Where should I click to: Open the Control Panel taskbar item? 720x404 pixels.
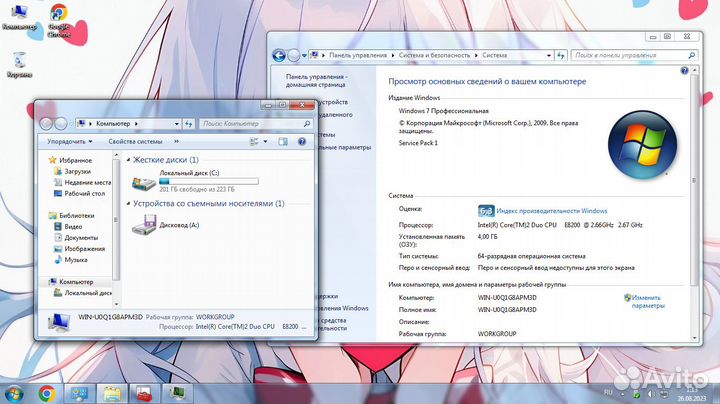pyautogui.click(x=79, y=394)
